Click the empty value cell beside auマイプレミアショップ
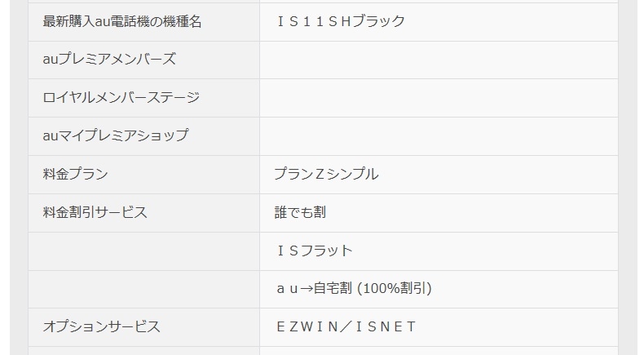 pyautogui.click(x=439, y=136)
